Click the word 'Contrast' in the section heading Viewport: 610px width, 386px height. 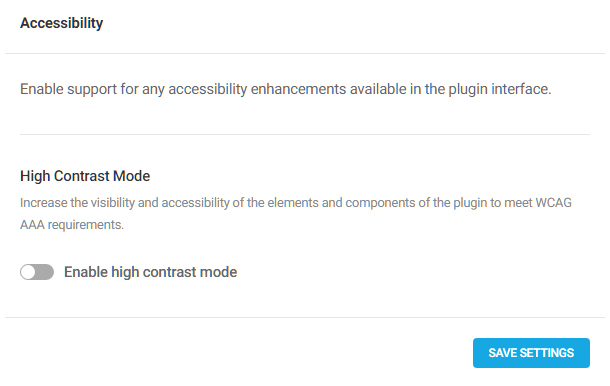point(82,176)
